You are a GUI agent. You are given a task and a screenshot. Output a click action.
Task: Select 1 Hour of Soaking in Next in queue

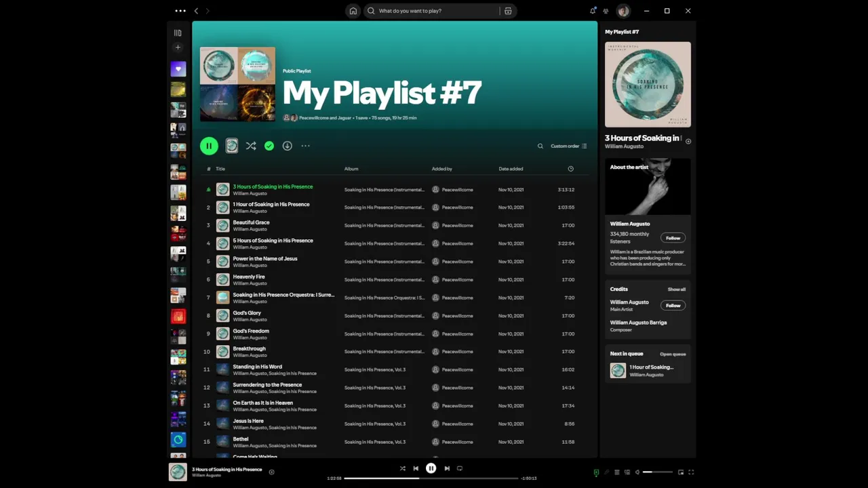648,370
